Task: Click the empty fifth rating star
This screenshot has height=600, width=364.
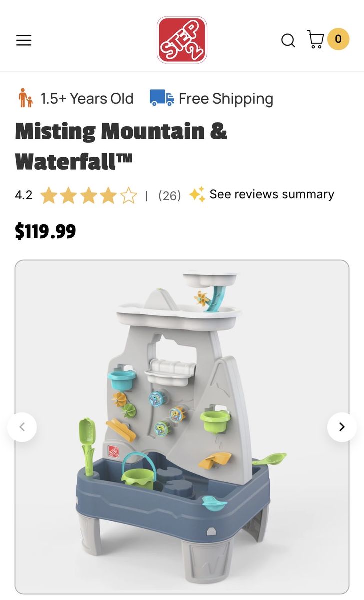Action: (128, 195)
